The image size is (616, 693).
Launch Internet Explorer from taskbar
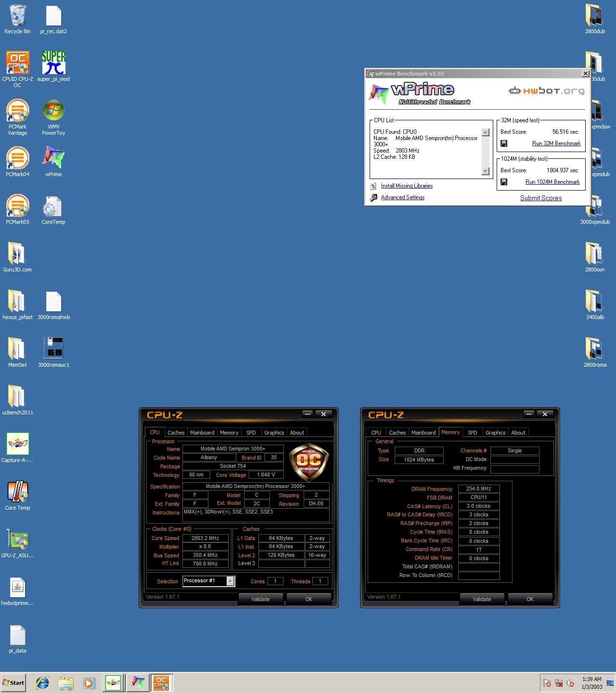pyautogui.click(x=42, y=683)
